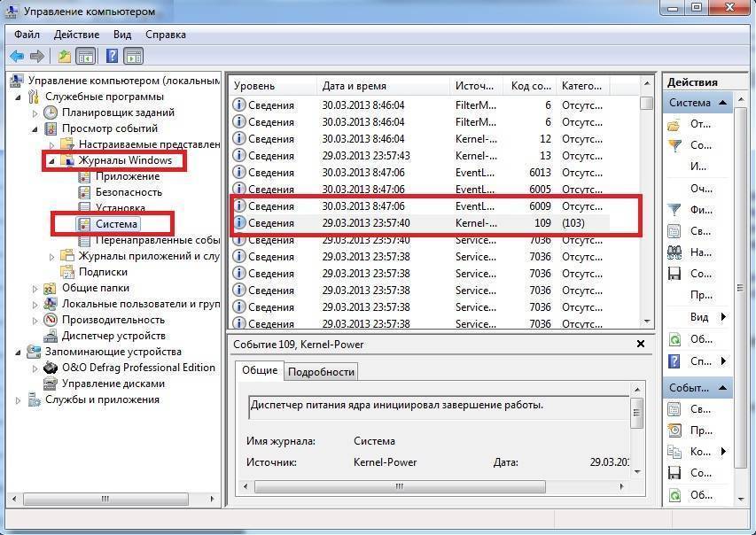Image resolution: width=756 pixels, height=535 pixels.
Task: Select O&O Defrag Professional Edition
Action: pyautogui.click(x=138, y=368)
